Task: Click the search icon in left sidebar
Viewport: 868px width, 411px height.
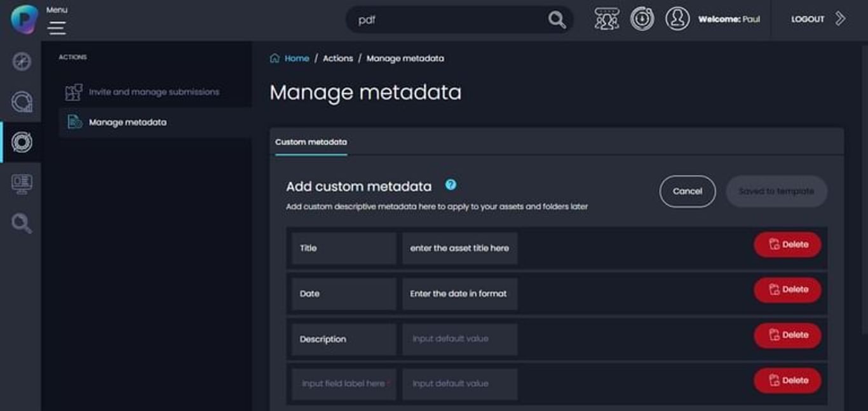Action: [x=22, y=224]
